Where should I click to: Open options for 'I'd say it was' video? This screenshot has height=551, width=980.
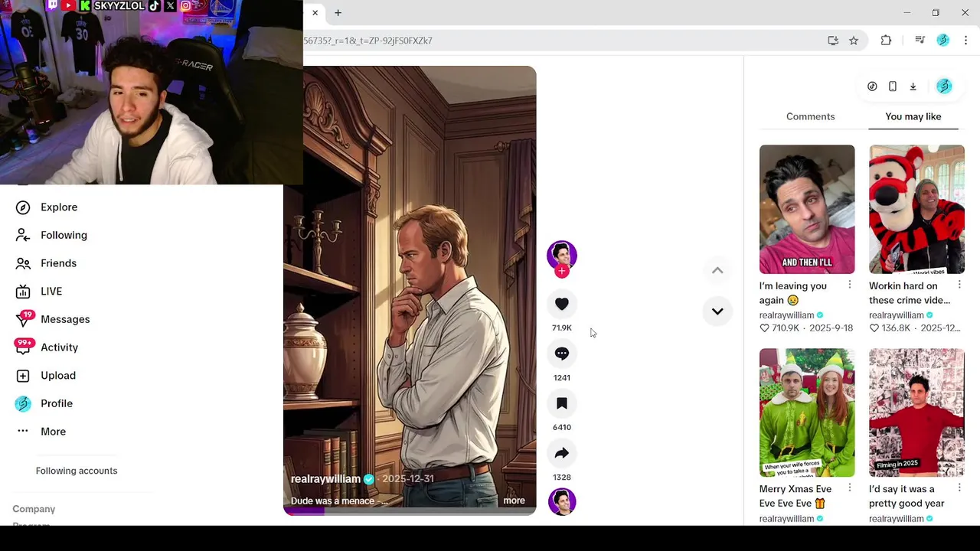(959, 487)
